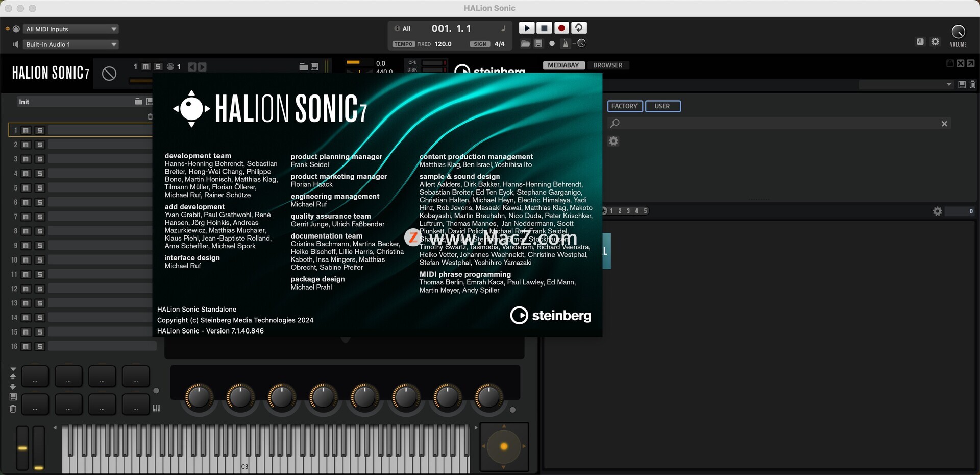This screenshot has height=475, width=980.
Task: Mute the selected slot in the header
Action: (146, 67)
